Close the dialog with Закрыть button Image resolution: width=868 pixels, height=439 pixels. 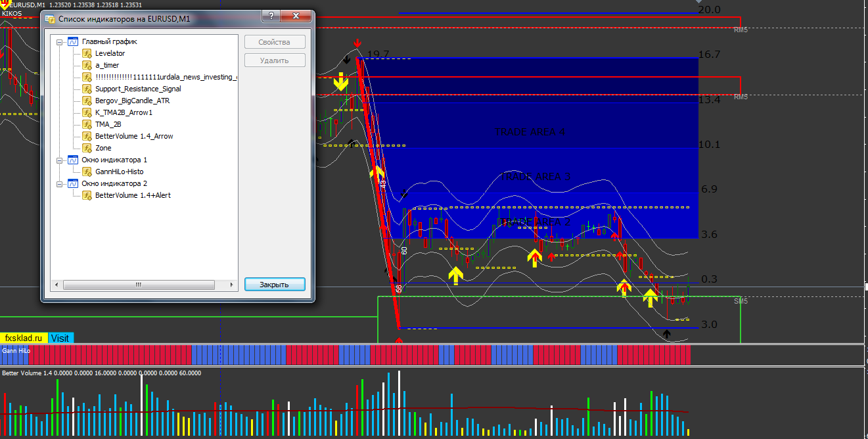tap(275, 285)
